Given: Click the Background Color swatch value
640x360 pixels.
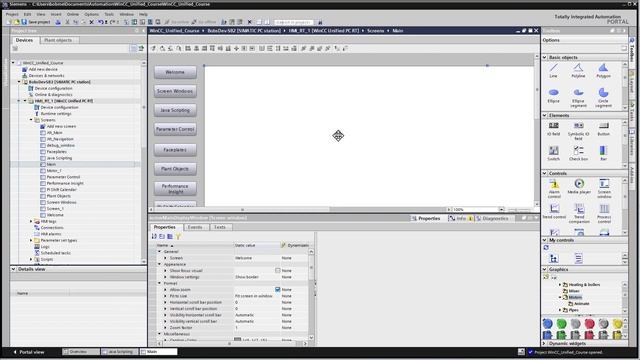Looking at the screenshot, I should pyautogui.click(x=238, y=339).
